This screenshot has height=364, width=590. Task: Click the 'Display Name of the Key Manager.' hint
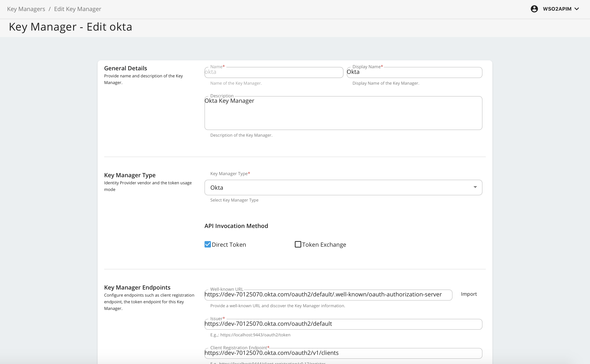pos(386,83)
